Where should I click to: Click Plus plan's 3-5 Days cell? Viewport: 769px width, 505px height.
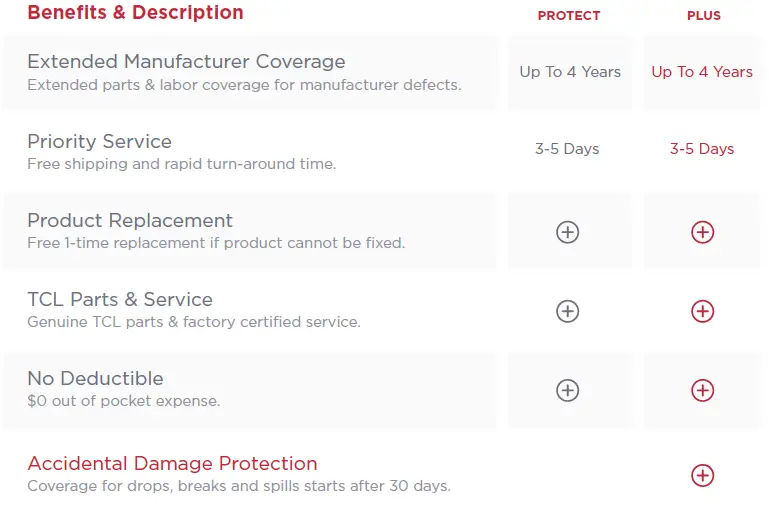pyautogui.click(x=702, y=149)
